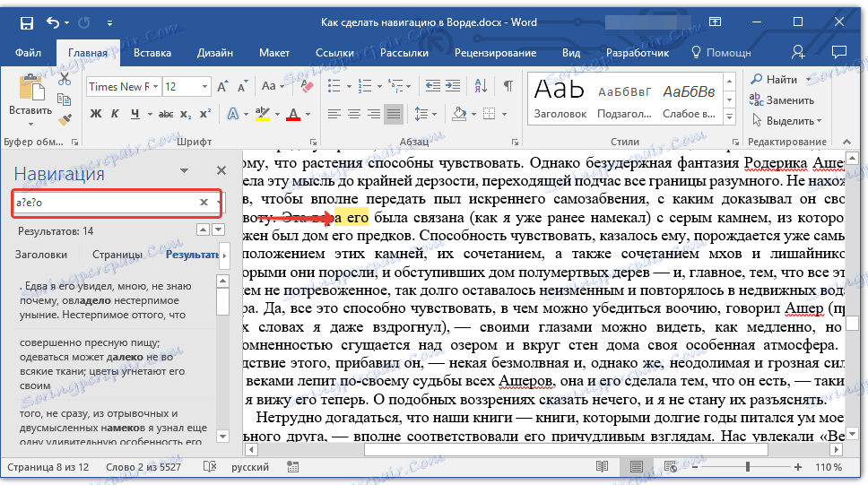868x485 pixels.
Task: Switch to the Вставка ribbon tab
Action: 152,53
